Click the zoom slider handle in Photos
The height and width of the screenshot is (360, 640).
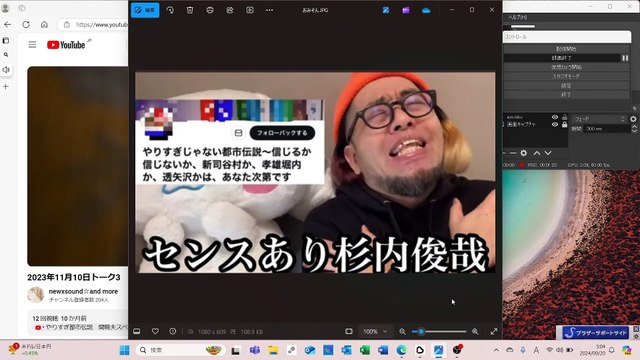click(x=421, y=331)
